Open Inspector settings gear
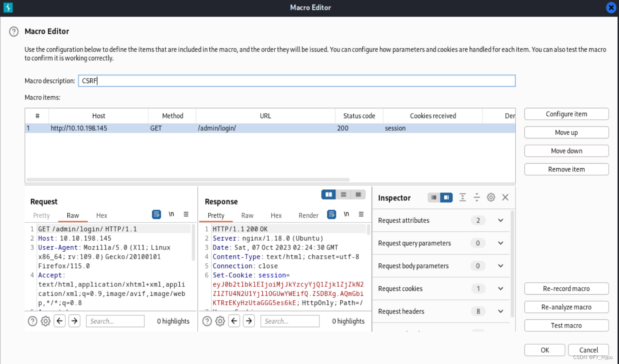Screen dimensions: 619x364 491,197
